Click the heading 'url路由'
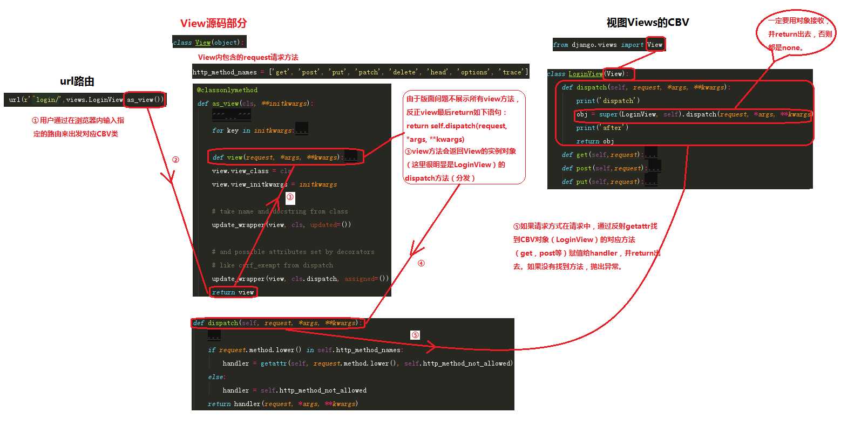This screenshot has width=868, height=433. tap(77, 81)
